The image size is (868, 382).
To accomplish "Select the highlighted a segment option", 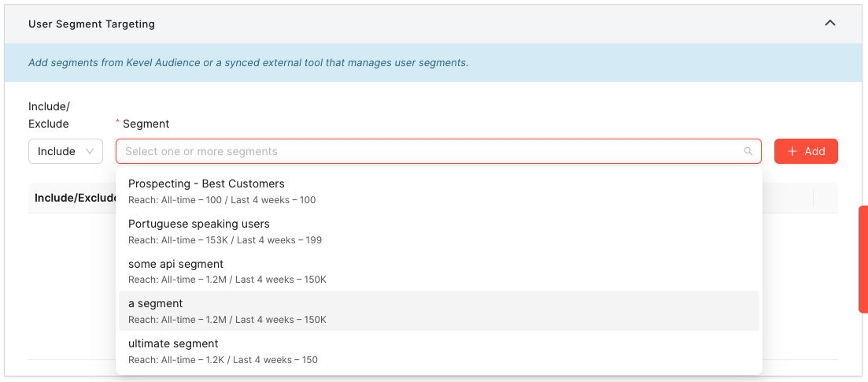I will coord(438,311).
